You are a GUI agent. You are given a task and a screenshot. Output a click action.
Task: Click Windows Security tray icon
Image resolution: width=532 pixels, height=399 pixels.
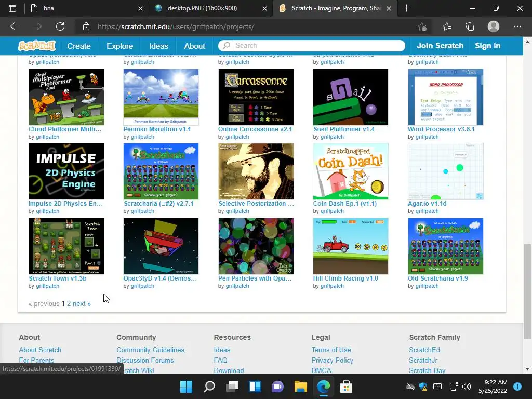tap(423, 387)
